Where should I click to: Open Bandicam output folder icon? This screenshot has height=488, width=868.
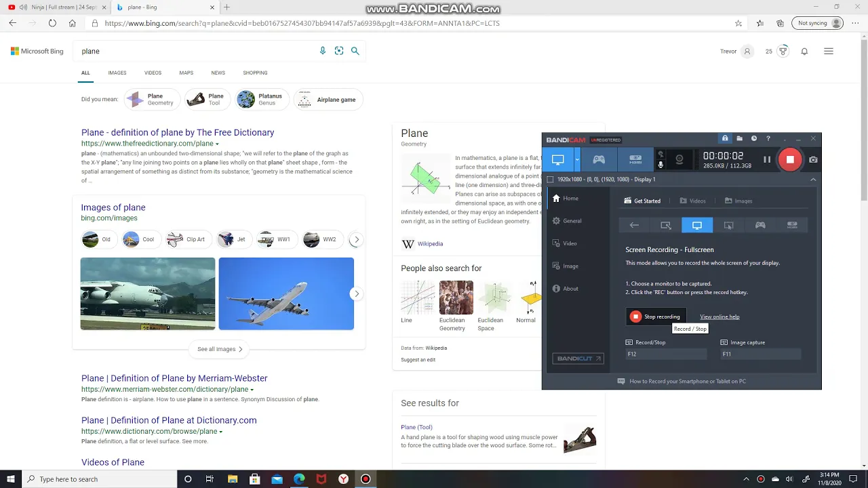[739, 139]
